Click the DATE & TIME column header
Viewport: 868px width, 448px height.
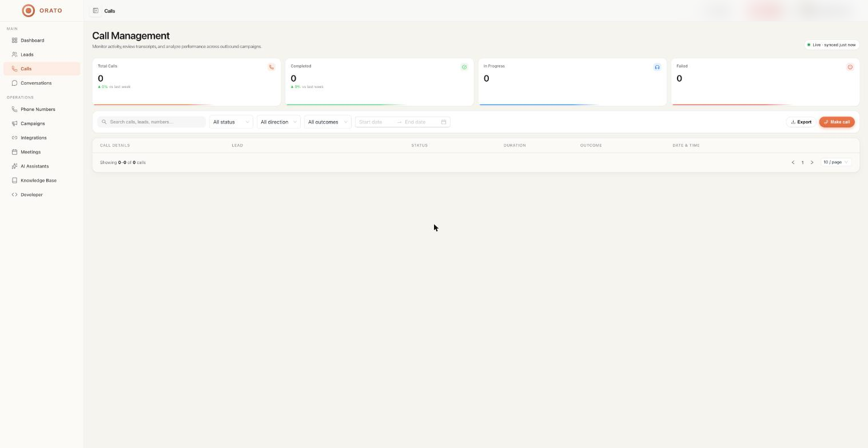[686, 145]
